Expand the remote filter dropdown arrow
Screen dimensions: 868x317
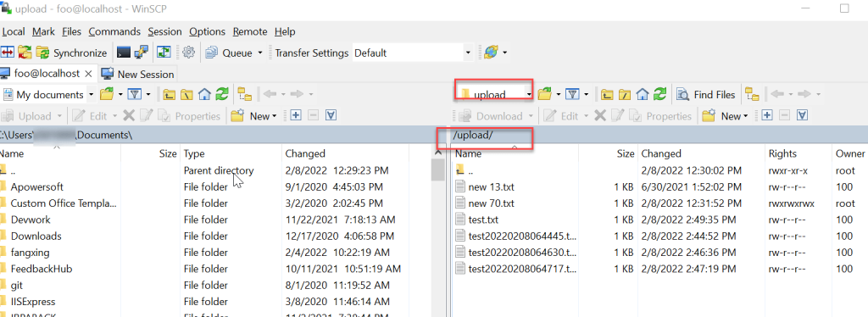click(x=587, y=95)
